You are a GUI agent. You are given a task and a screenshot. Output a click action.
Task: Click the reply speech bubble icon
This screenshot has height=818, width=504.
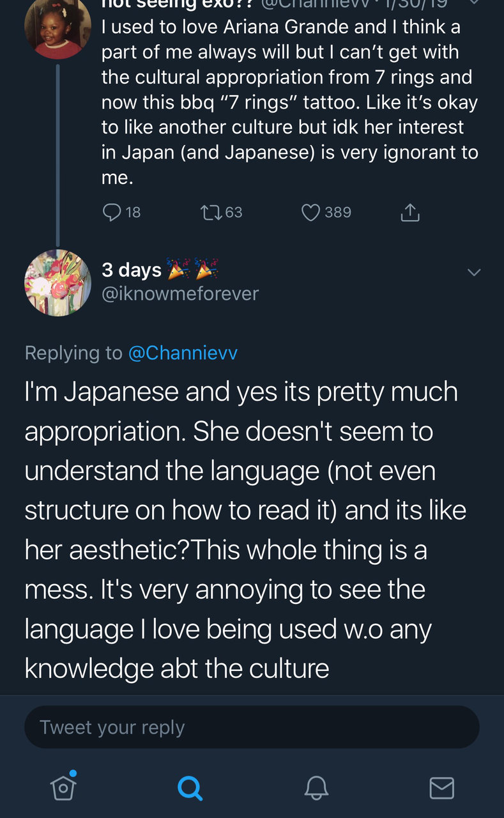112,212
